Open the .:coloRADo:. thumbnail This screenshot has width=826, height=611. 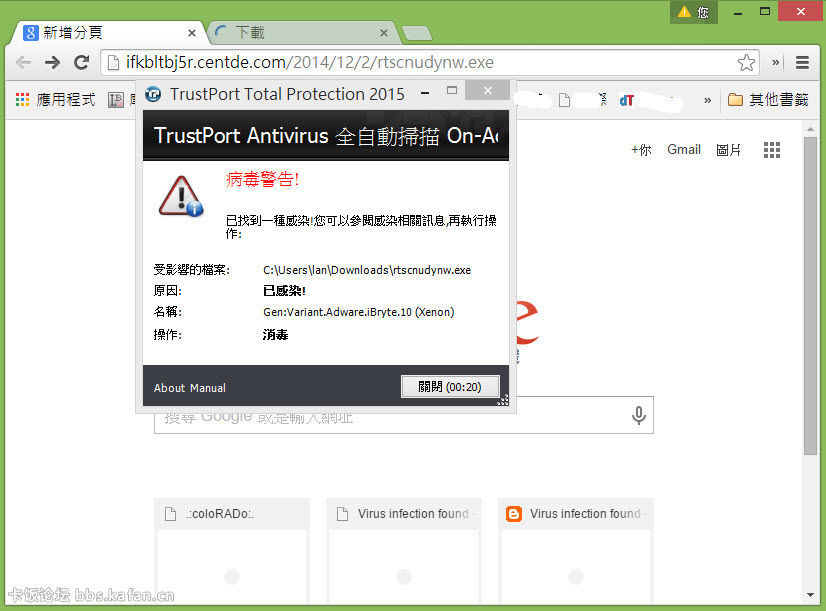coord(232,551)
